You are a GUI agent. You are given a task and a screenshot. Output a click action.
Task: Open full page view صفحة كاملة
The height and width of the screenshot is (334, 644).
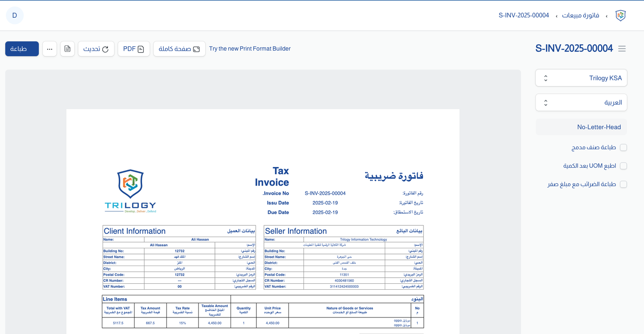click(x=179, y=49)
